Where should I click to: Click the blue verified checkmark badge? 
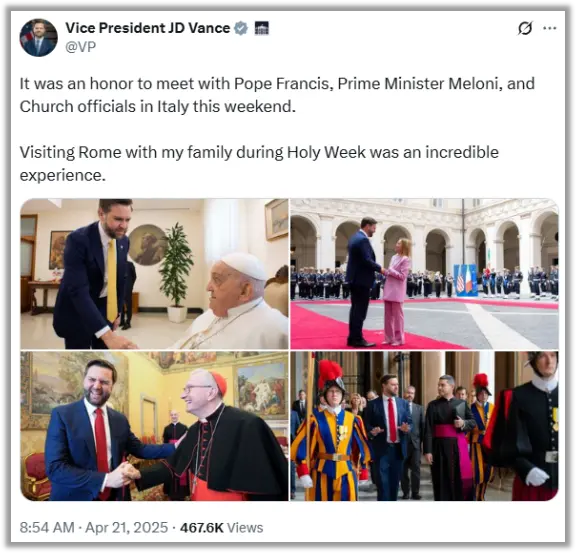click(x=241, y=28)
